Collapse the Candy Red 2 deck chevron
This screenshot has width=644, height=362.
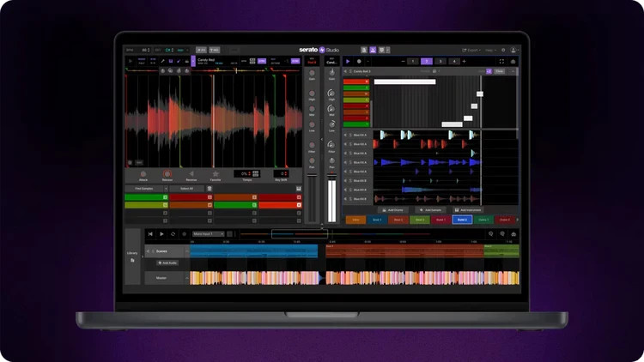513,71
